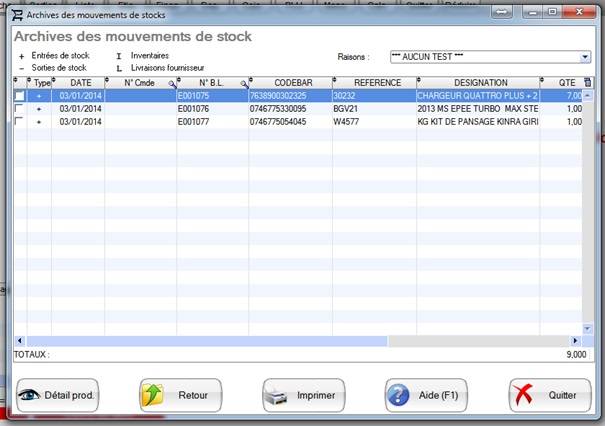The image size is (605, 426).
Task: Click the search magnifier in N° B.L. column
Action: [243, 83]
